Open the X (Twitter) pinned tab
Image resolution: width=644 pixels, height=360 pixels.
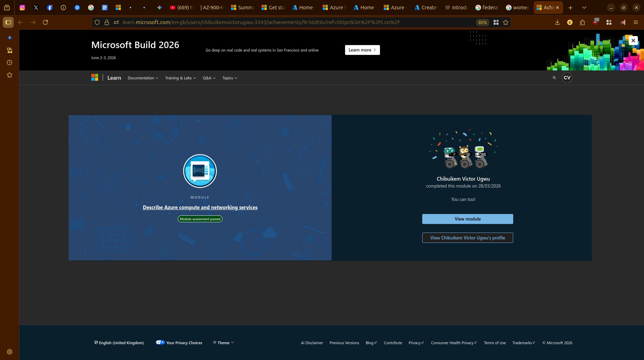(x=36, y=7)
